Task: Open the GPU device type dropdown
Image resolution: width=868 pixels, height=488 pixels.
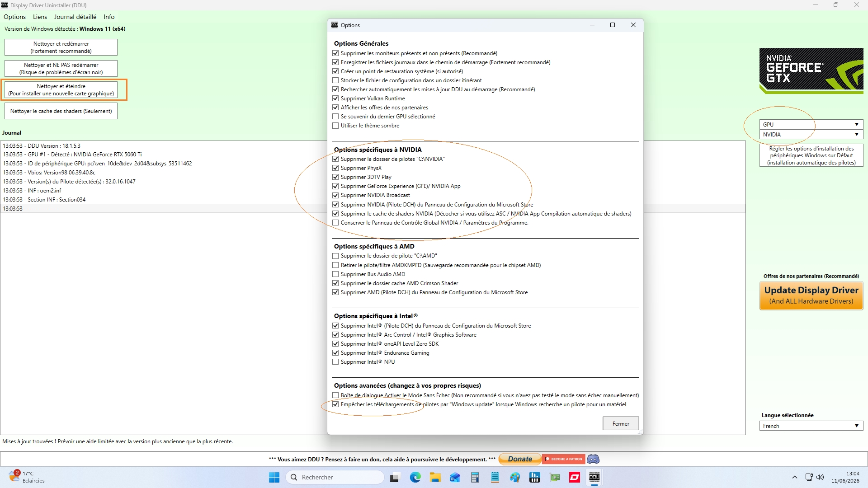Action: pyautogui.click(x=811, y=124)
